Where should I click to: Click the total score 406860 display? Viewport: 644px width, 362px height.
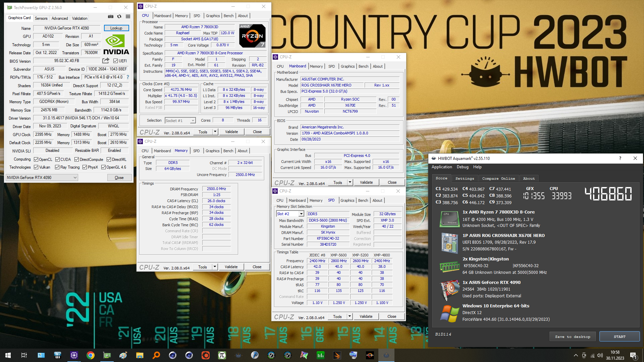608,194
